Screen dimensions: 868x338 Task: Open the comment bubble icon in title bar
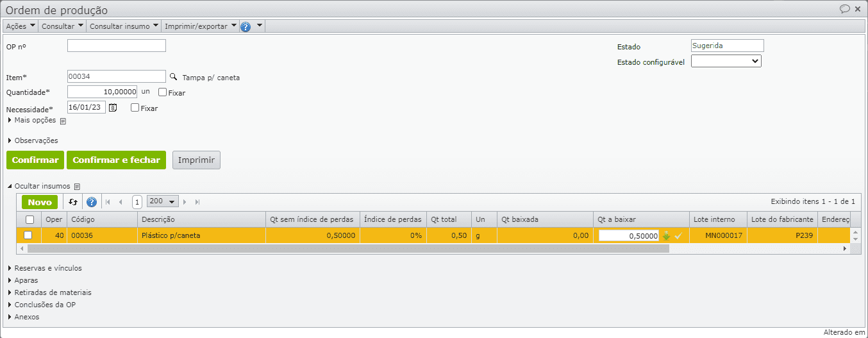click(x=845, y=9)
